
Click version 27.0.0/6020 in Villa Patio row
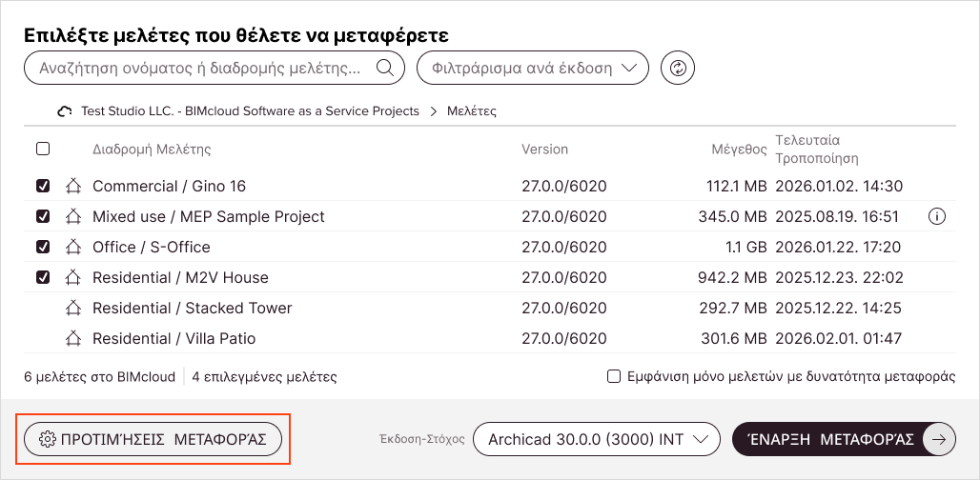click(x=564, y=338)
